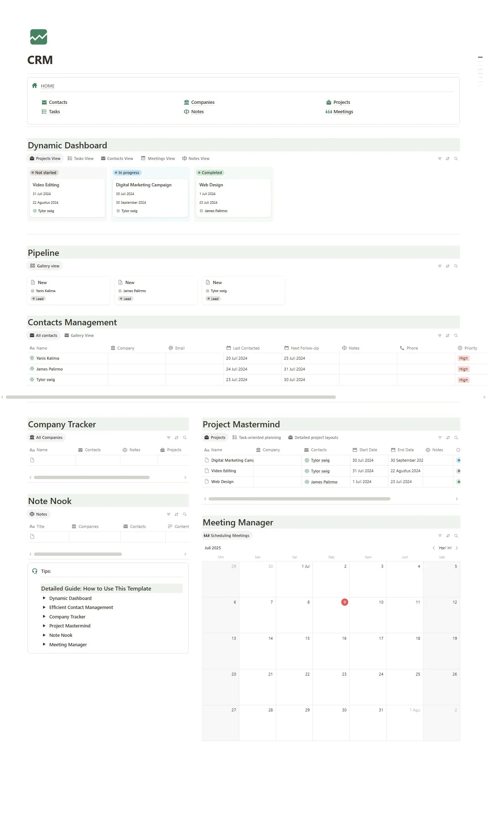Open filter icon in Pipeline section

(440, 266)
